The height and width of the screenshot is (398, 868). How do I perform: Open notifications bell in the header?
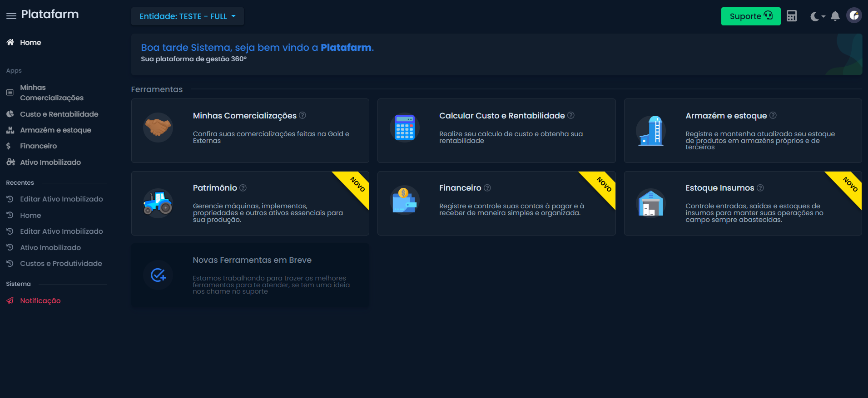coord(835,16)
